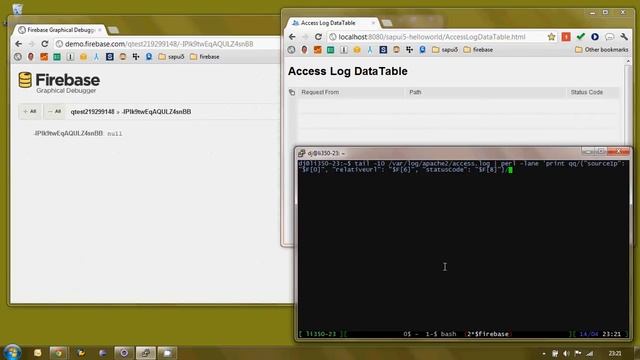
Task: Click green checkmark extension icon
Action: pyautogui.click(x=580, y=37)
